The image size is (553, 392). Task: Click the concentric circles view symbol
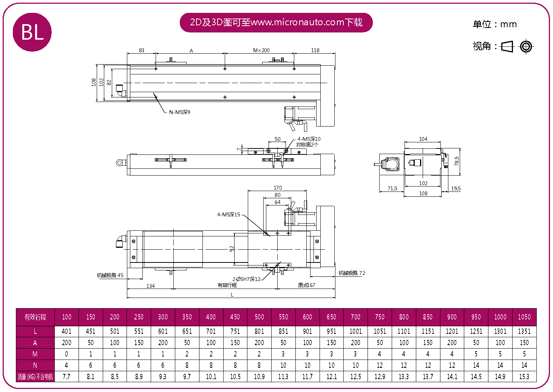coord(526,46)
